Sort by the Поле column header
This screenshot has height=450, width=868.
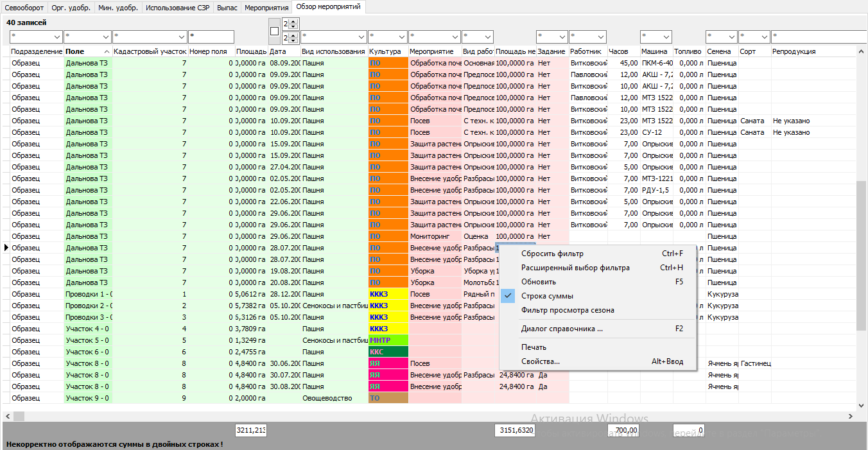point(88,51)
